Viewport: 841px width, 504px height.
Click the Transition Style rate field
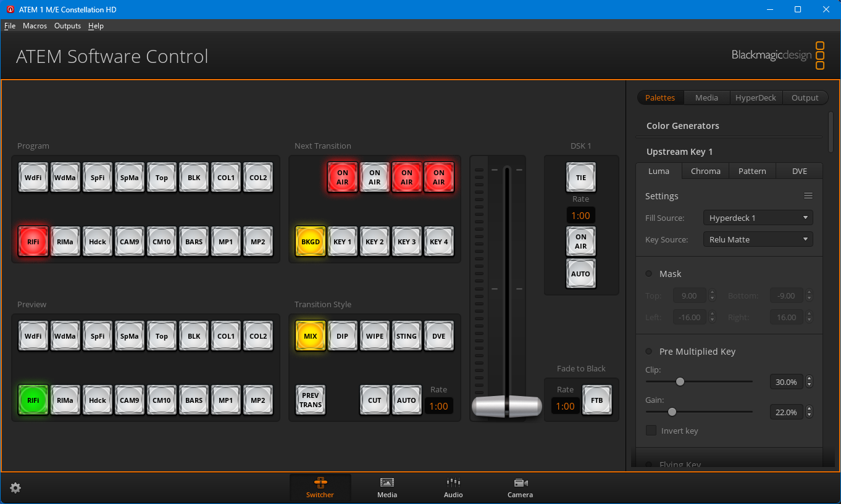(x=438, y=406)
